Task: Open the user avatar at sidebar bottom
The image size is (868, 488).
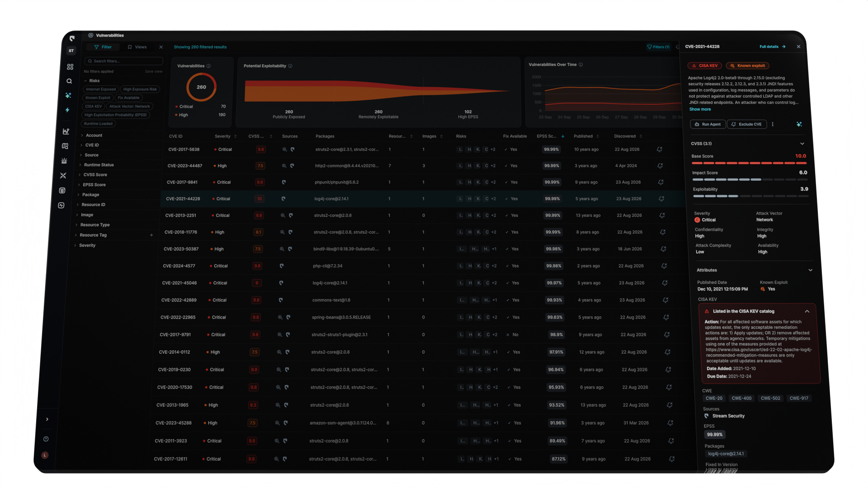Action: pyautogui.click(x=45, y=455)
